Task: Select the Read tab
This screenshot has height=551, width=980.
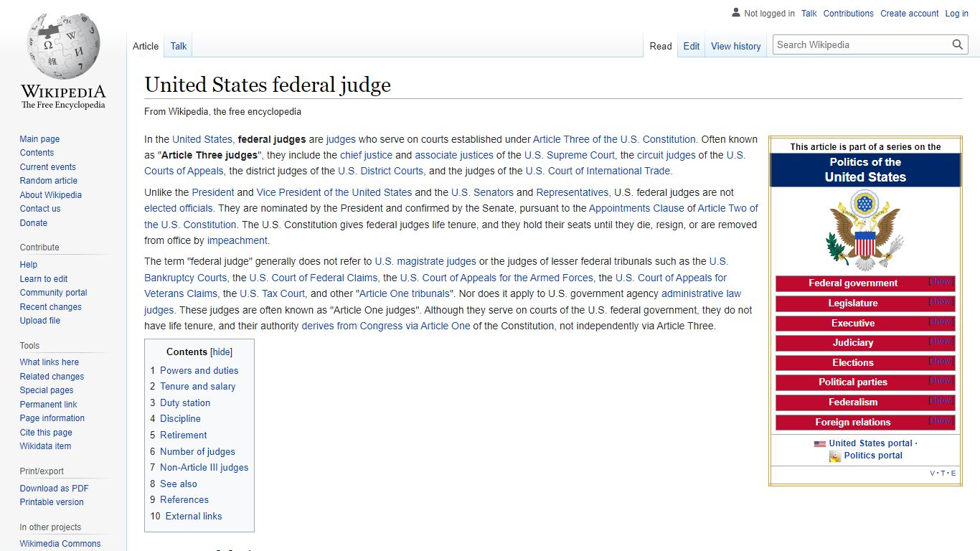Action: [x=661, y=46]
